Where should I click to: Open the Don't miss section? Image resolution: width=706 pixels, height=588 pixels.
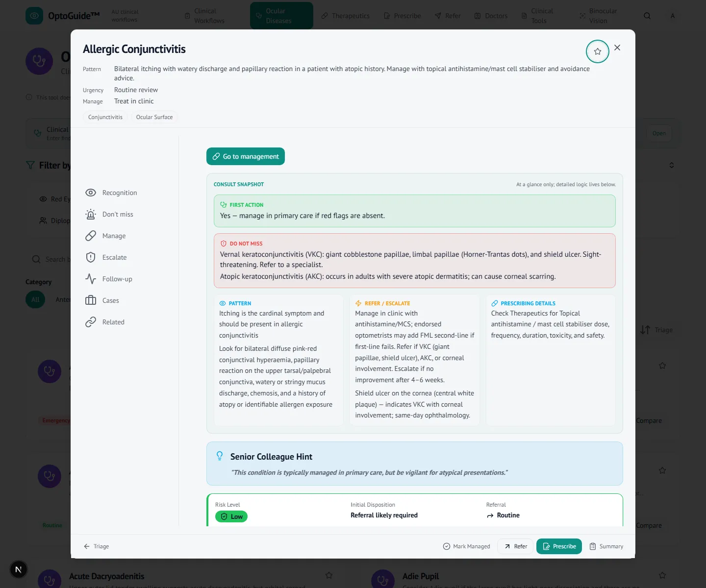coord(109,214)
